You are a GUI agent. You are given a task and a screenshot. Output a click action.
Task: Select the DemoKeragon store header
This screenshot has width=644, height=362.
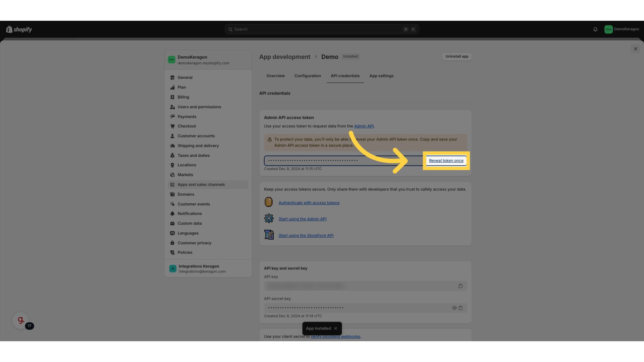(208, 60)
